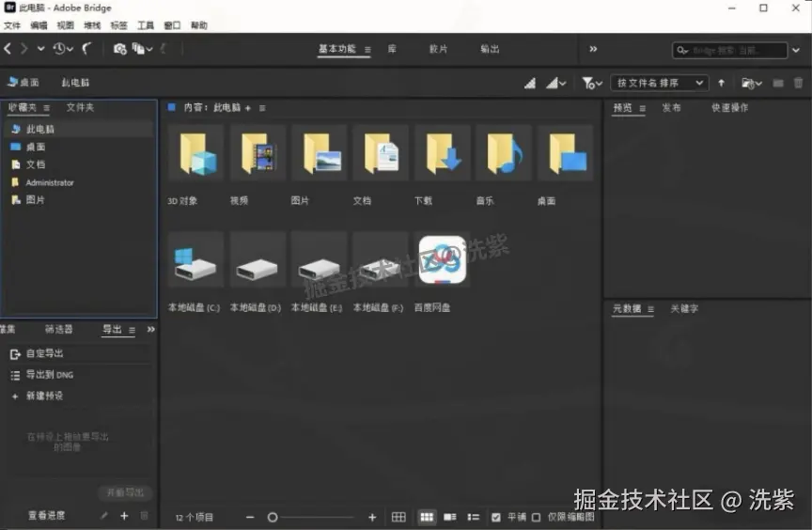Switch to list view icon
Viewport: 812px width, 530px height.
point(474,517)
